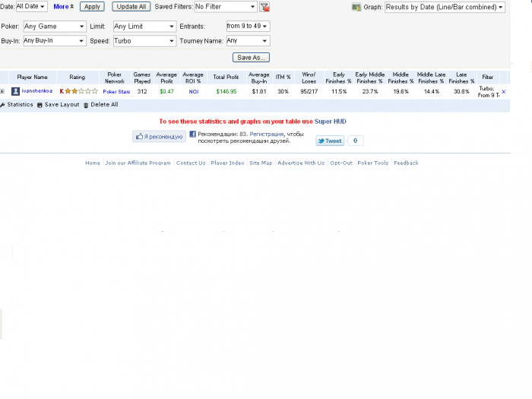Open the Buy-In dropdown
The width and height of the screenshot is (532, 399).
click(x=55, y=41)
